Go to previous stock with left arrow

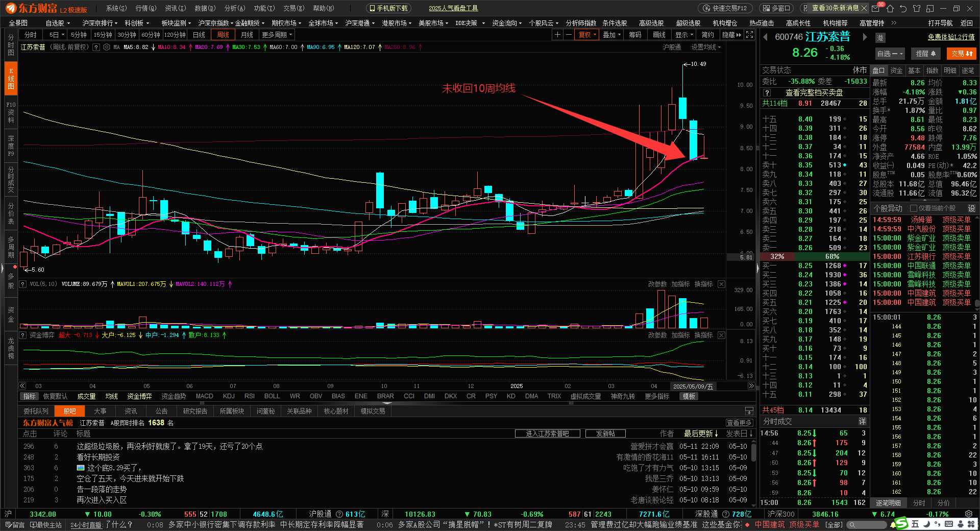(766, 37)
